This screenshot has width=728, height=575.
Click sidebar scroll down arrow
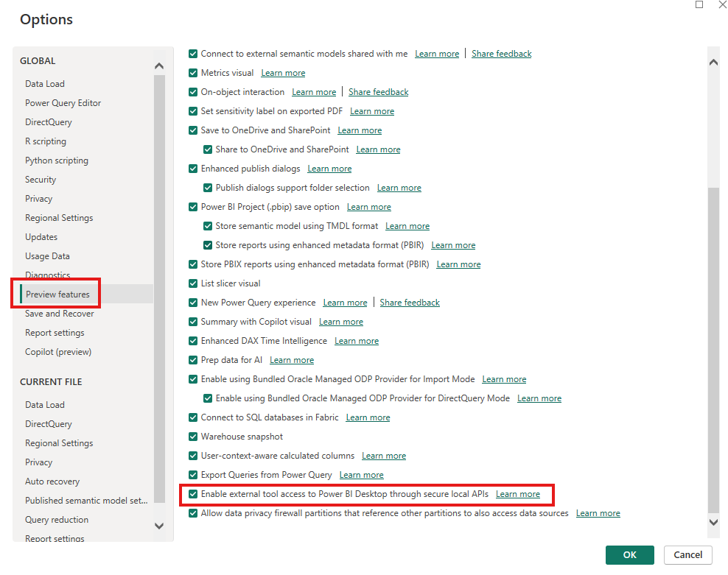pyautogui.click(x=159, y=526)
